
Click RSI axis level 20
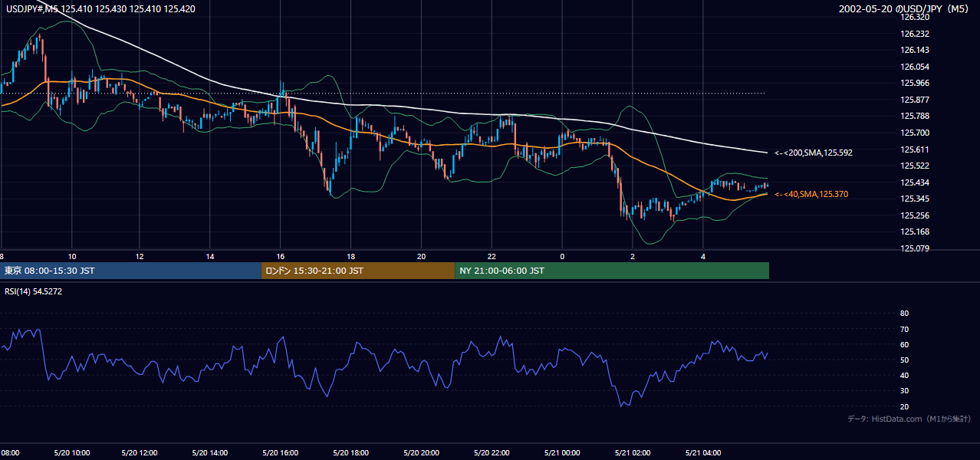(905, 407)
